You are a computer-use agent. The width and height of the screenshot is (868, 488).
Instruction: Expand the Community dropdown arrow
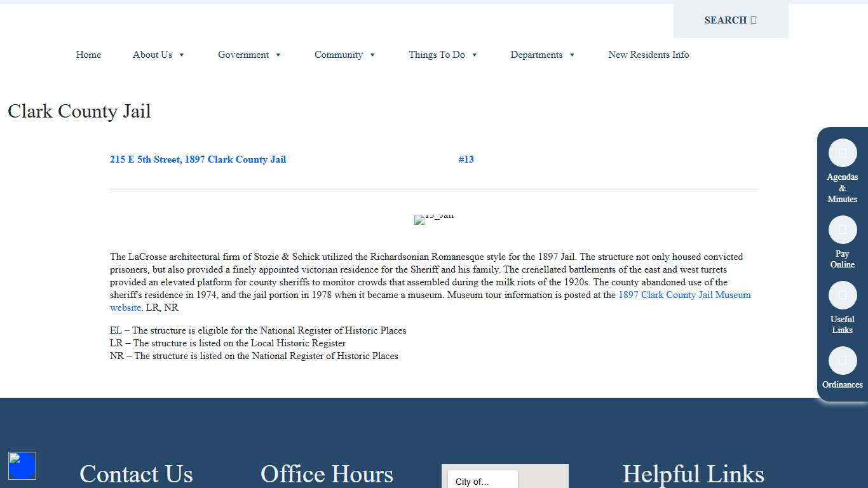pos(372,55)
